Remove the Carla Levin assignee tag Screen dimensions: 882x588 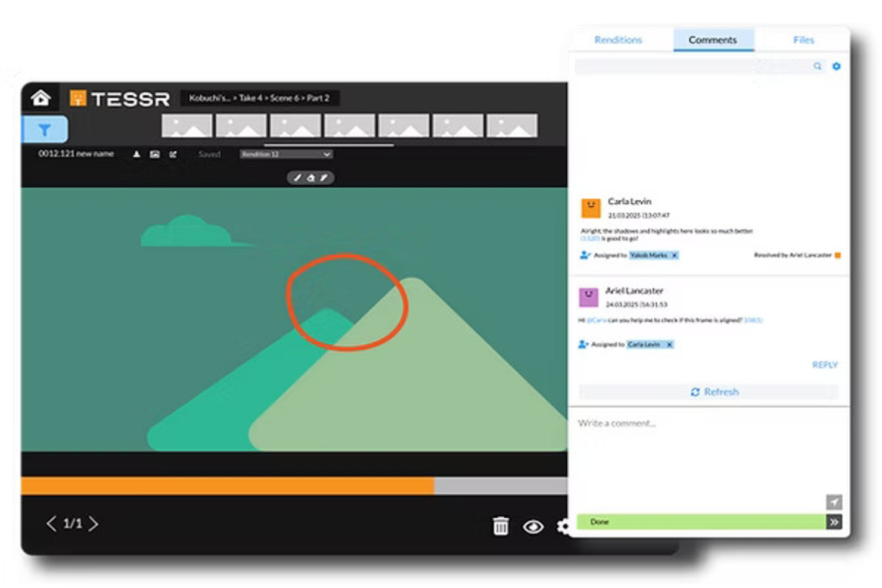point(669,344)
